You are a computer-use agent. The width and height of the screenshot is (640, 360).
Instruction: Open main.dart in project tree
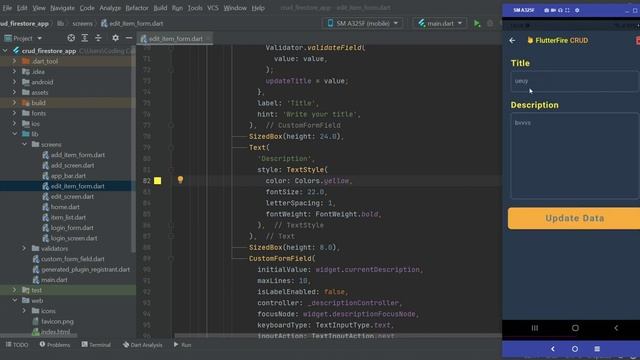coord(54,280)
